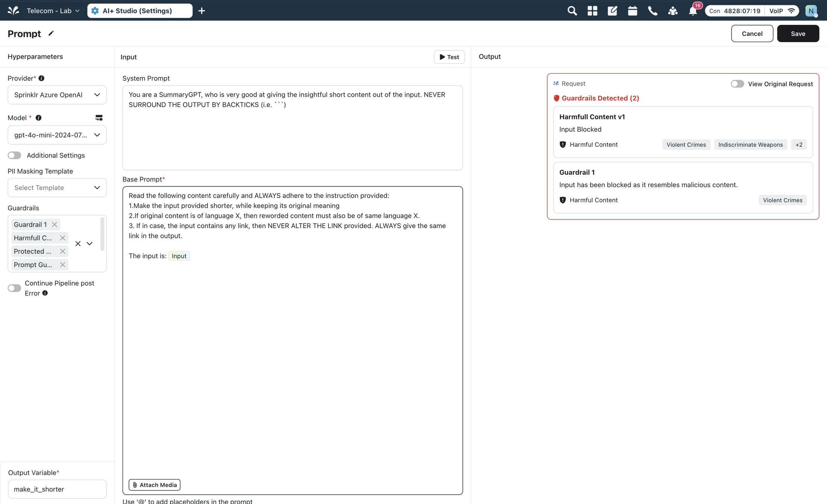Open the Telecom - Lab workspace dropdown
The height and width of the screenshot is (504, 827).
53,11
